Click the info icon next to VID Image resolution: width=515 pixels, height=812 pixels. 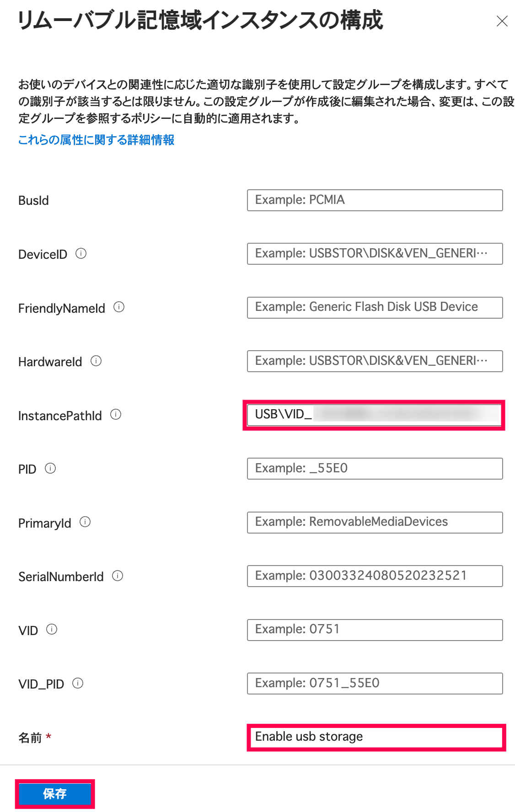[x=52, y=630]
